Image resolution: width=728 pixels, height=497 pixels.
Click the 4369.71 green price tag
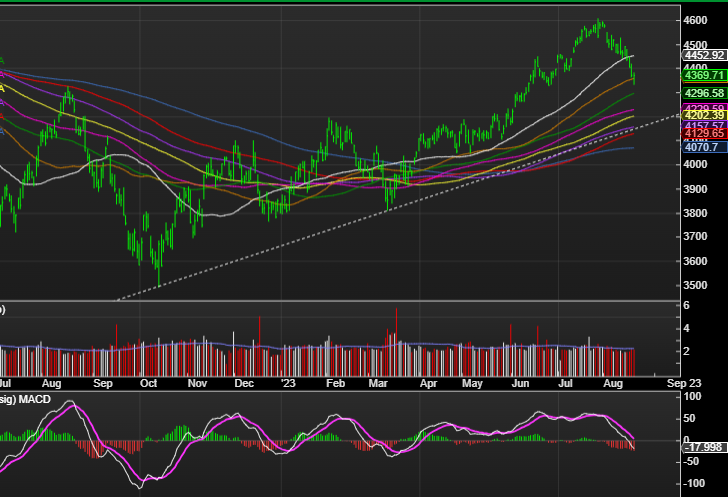click(704, 75)
